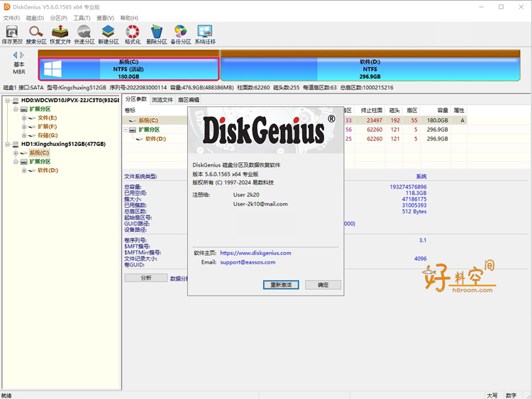Open the 查看(V) menu

[105, 18]
